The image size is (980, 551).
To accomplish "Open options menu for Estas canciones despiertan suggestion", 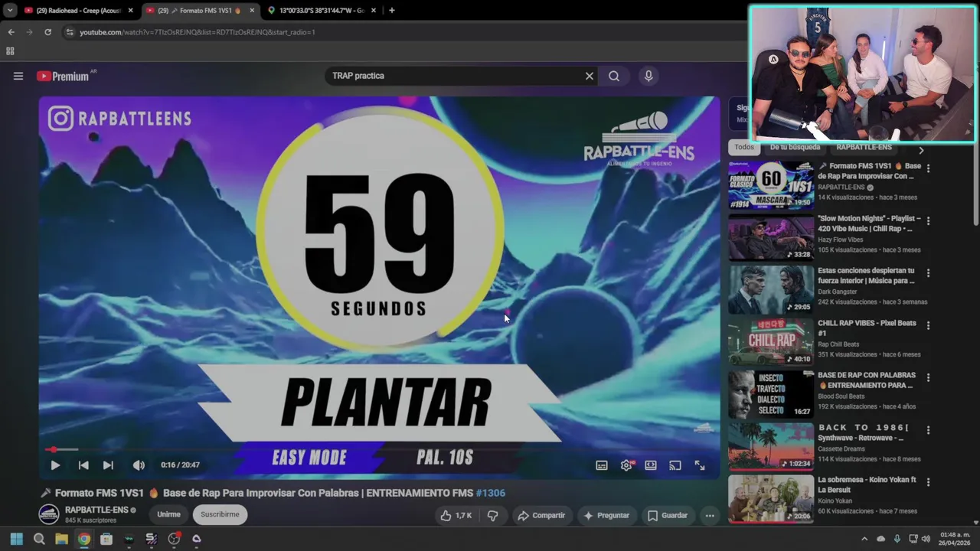I will (x=928, y=272).
